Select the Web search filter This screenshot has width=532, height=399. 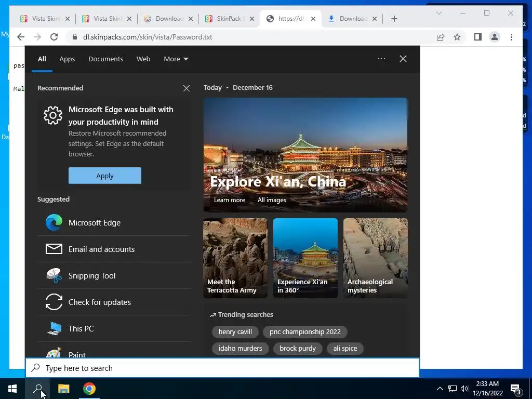[143, 59]
